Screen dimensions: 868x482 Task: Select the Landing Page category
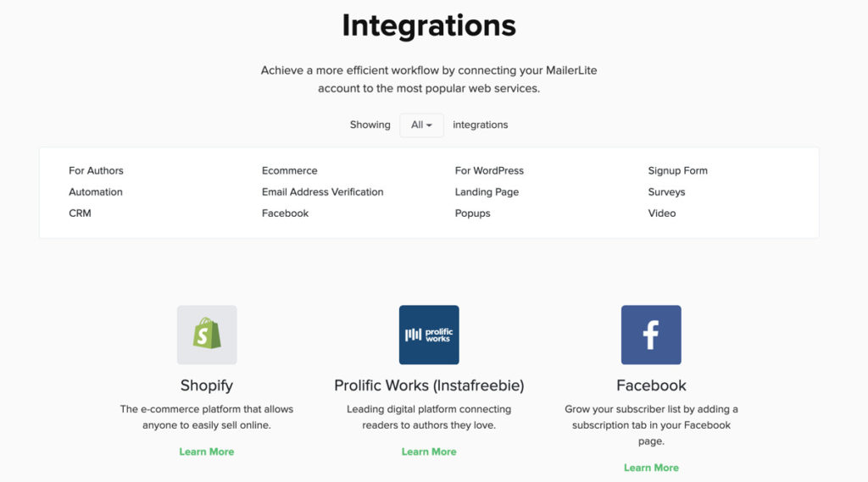[x=487, y=192]
